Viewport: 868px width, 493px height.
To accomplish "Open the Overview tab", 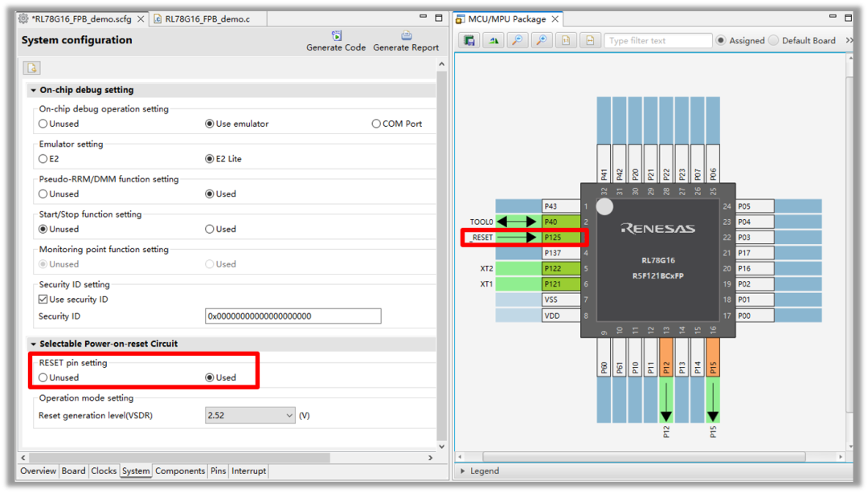I will pos(39,471).
